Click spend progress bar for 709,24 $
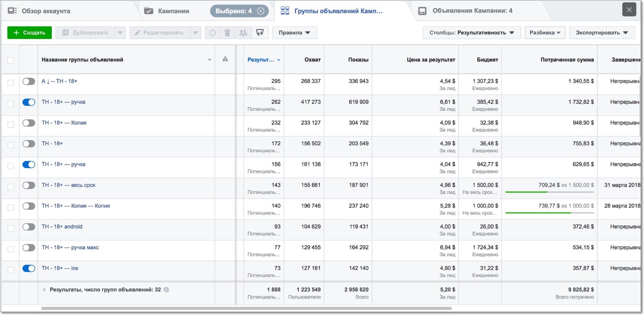This screenshot has height=315, width=644. [549, 192]
